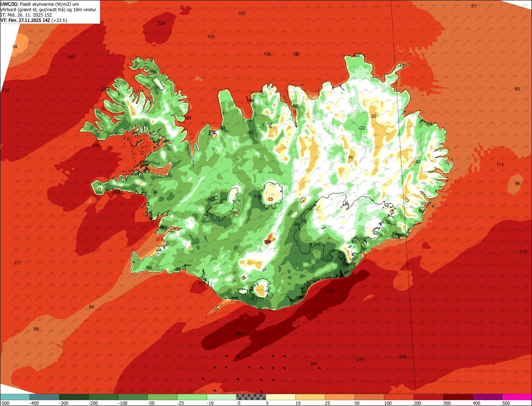Click the map value 261
Screen dimensions: 532x406
pos(314,364)
